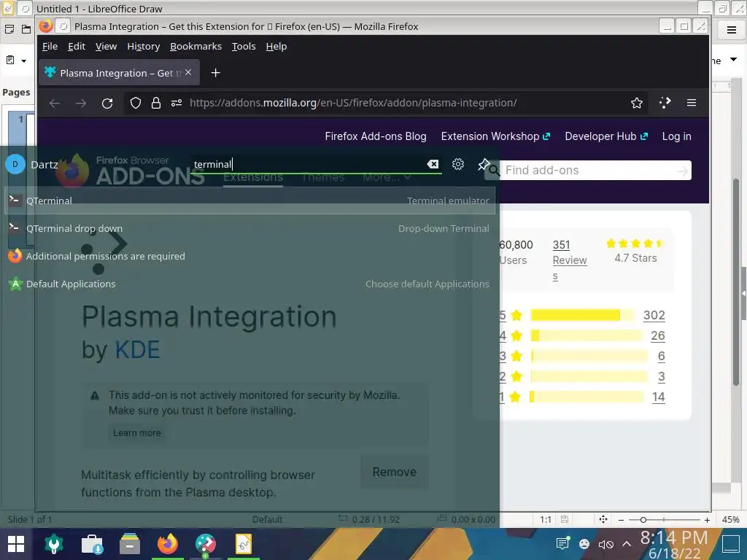Image resolution: width=747 pixels, height=560 pixels.
Task: Open the File menu in Firefox
Action: click(50, 46)
